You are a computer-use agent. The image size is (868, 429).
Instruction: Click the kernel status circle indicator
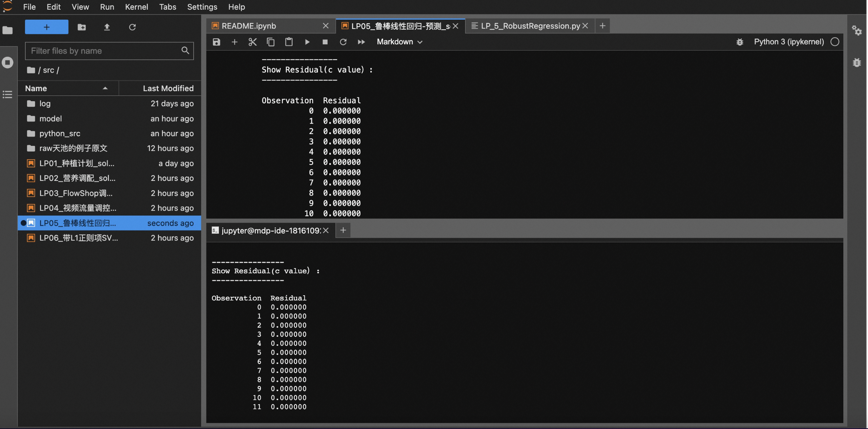coord(835,42)
